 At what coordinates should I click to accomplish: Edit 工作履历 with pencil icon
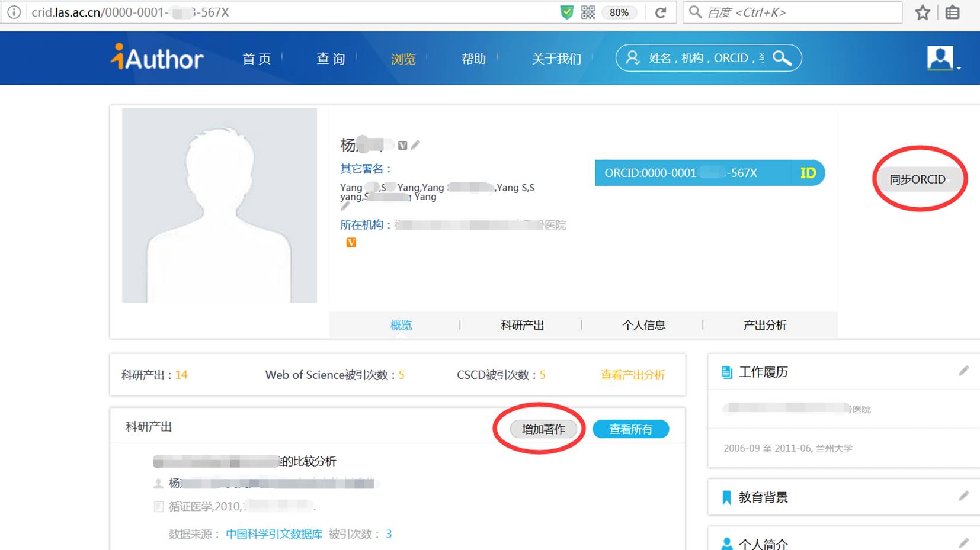[964, 371]
